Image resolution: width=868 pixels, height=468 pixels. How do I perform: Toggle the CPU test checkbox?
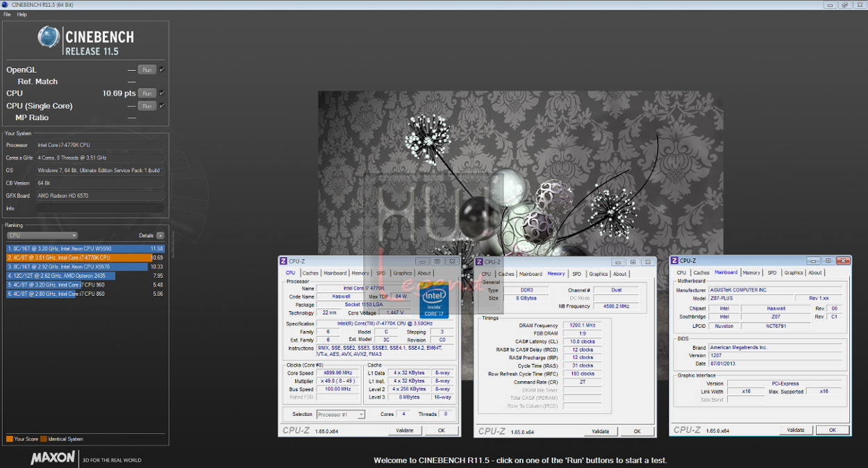pyautogui.click(x=162, y=92)
